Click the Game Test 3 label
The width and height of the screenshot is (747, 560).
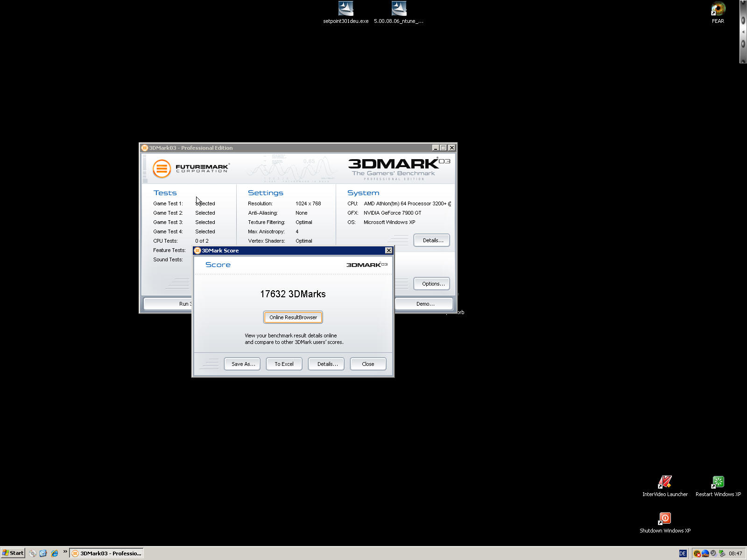pyautogui.click(x=168, y=222)
